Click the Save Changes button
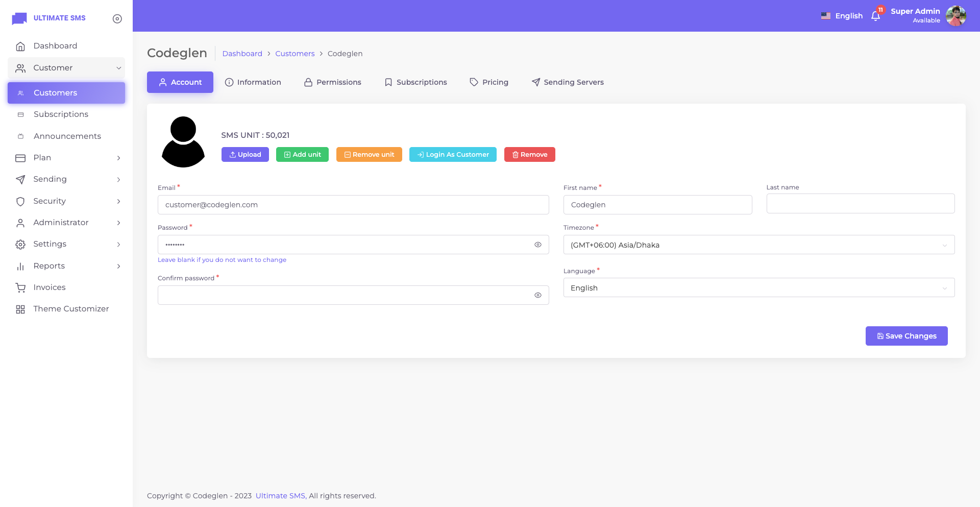The width and height of the screenshot is (980, 507). [906, 336]
